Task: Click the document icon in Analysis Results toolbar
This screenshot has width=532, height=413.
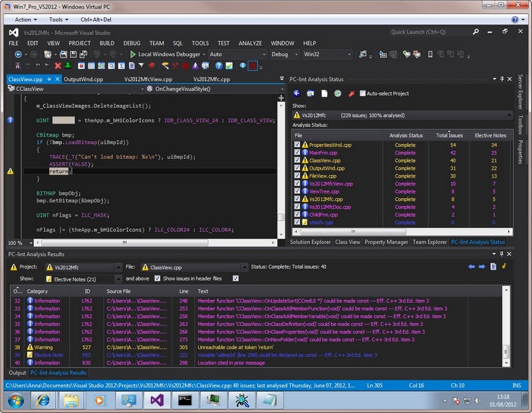Action: [493, 267]
